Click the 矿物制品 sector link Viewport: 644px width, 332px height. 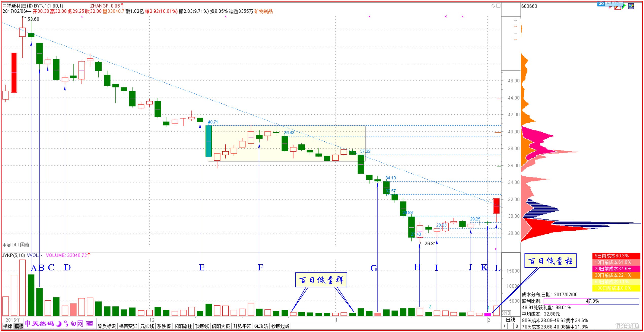pyautogui.click(x=263, y=11)
